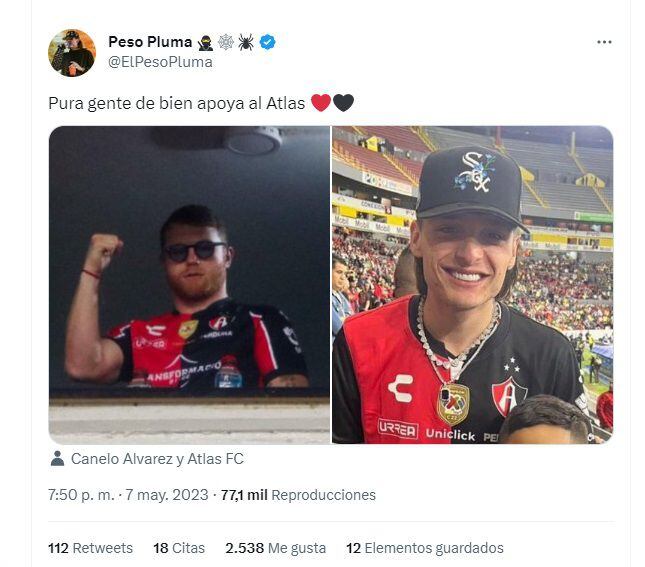Open the 112 Retweets list
Screen dimensions: 645x567
point(90,548)
